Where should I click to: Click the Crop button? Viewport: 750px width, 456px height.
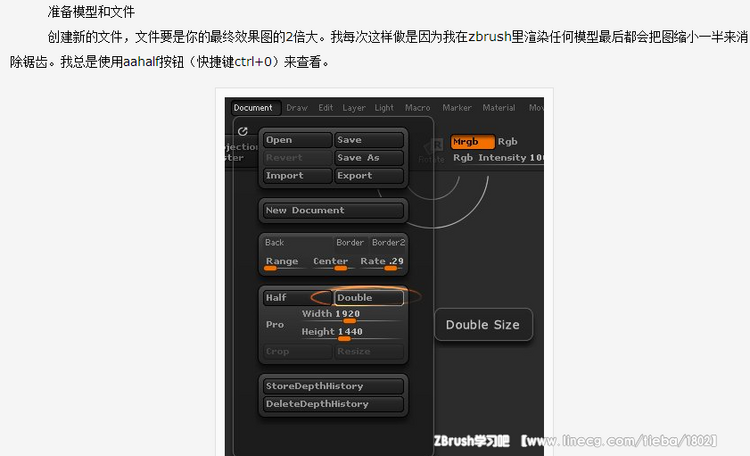click(297, 351)
